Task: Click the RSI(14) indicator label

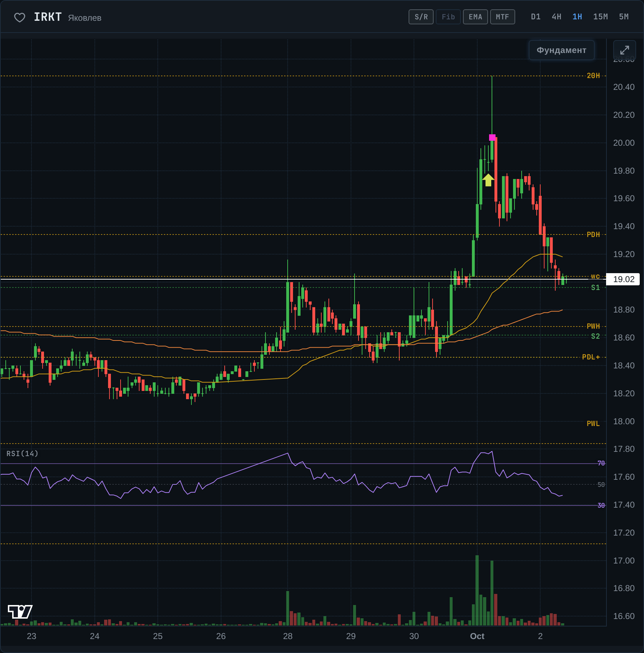Action: (22, 454)
